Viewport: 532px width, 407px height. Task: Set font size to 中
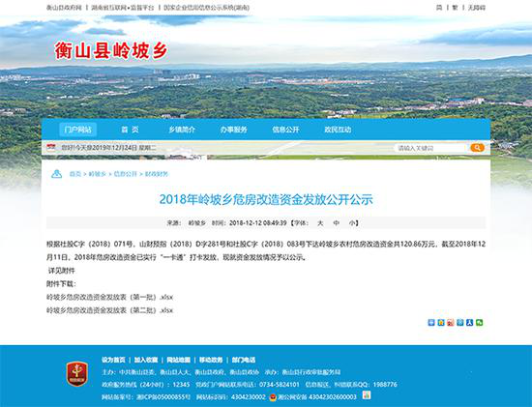pos(336,223)
